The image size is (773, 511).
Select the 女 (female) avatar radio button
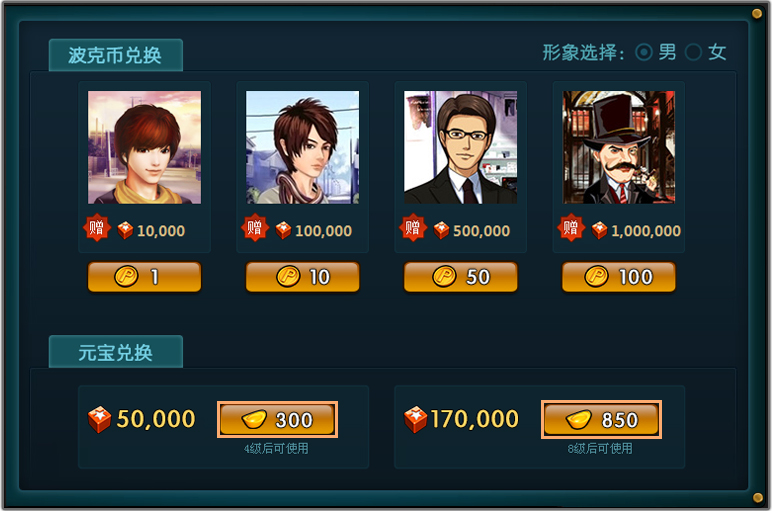click(x=693, y=52)
